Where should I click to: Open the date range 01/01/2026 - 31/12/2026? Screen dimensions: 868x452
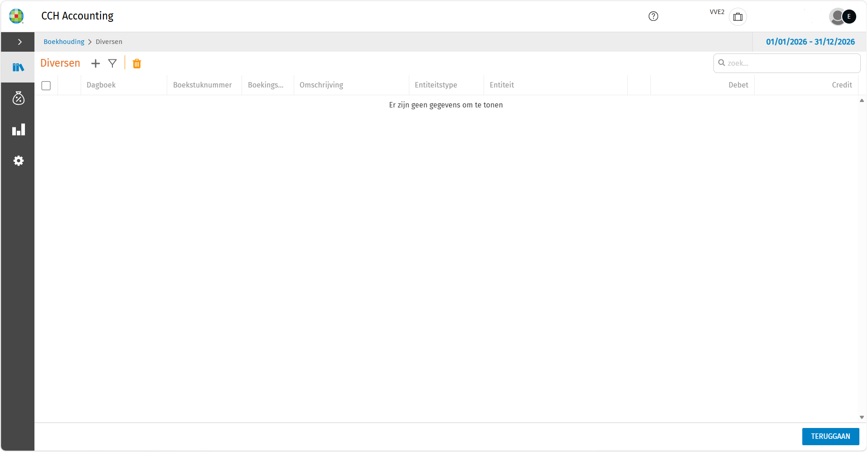[x=810, y=42]
